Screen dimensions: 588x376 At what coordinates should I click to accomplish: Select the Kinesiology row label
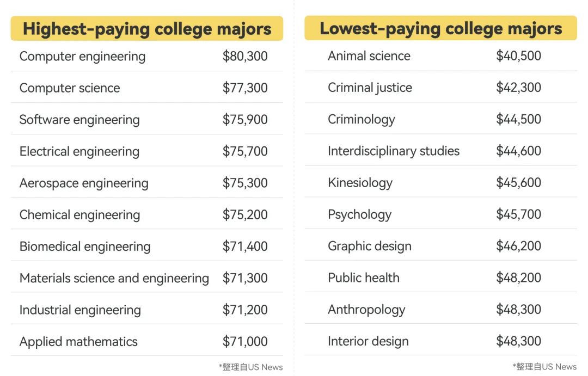(x=360, y=183)
